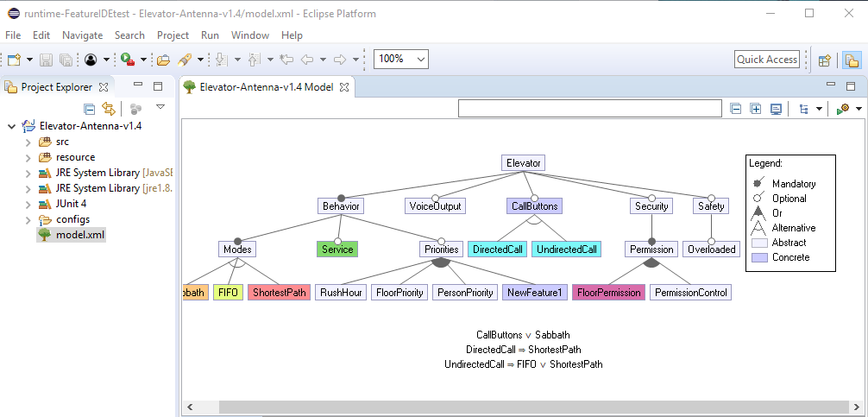868x417 pixels.
Task: Click the Save toolbar icon
Action: pos(47,60)
